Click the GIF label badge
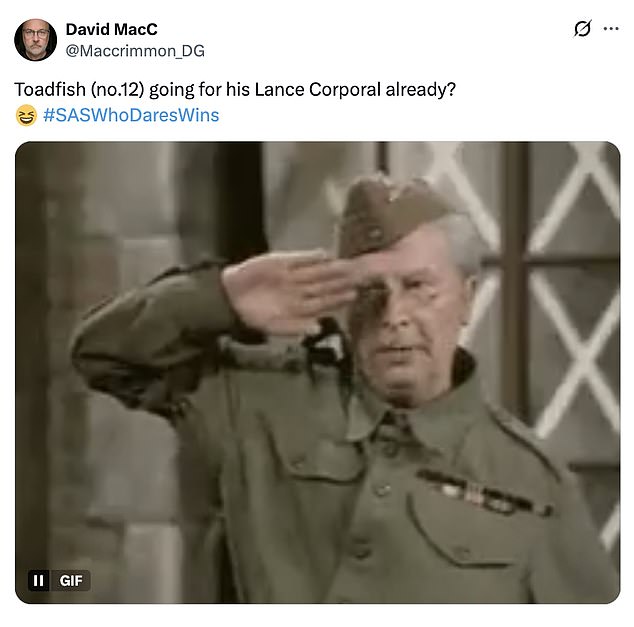This screenshot has width=634, height=627. pyautogui.click(x=70, y=581)
